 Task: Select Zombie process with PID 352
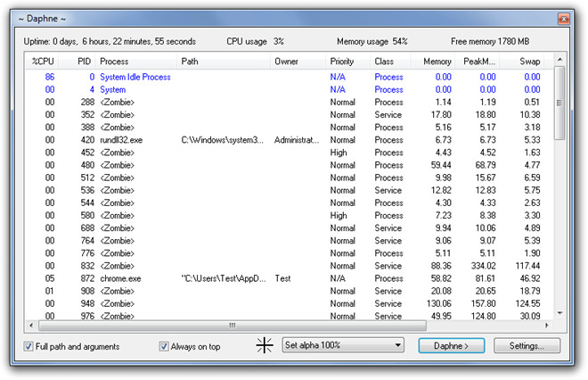pos(290,115)
